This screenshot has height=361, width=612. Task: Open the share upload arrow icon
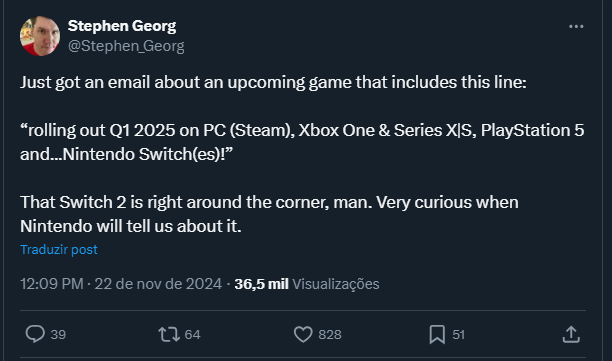point(571,334)
